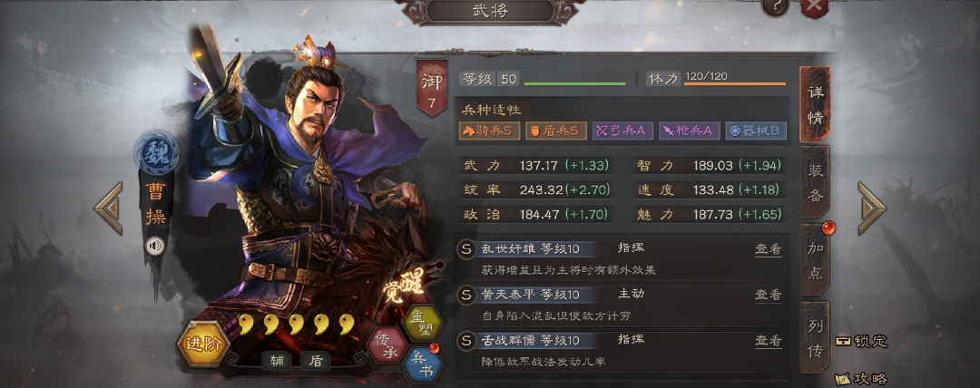Toggle the 盾 role tag

coord(315,361)
